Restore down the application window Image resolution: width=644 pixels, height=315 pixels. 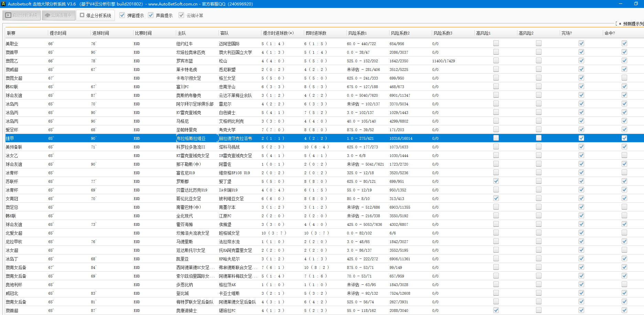[x=636, y=4]
